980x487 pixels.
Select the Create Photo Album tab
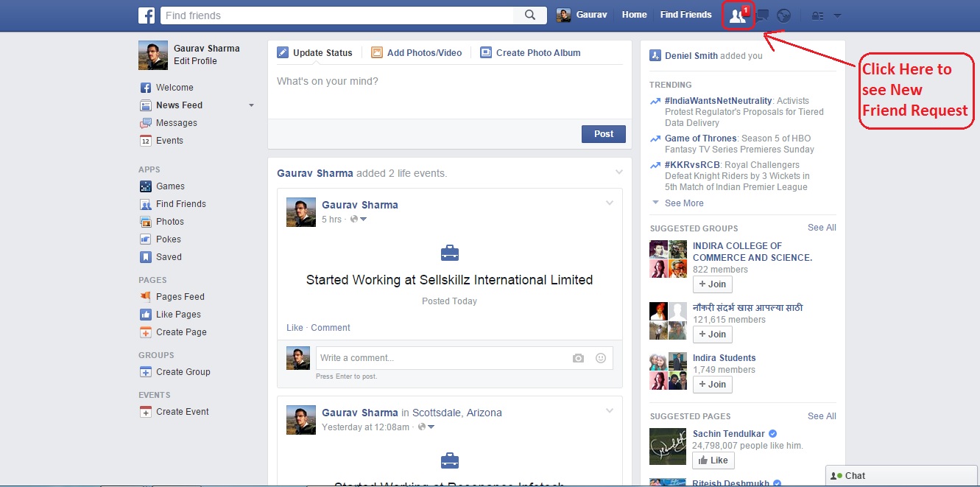coord(530,53)
